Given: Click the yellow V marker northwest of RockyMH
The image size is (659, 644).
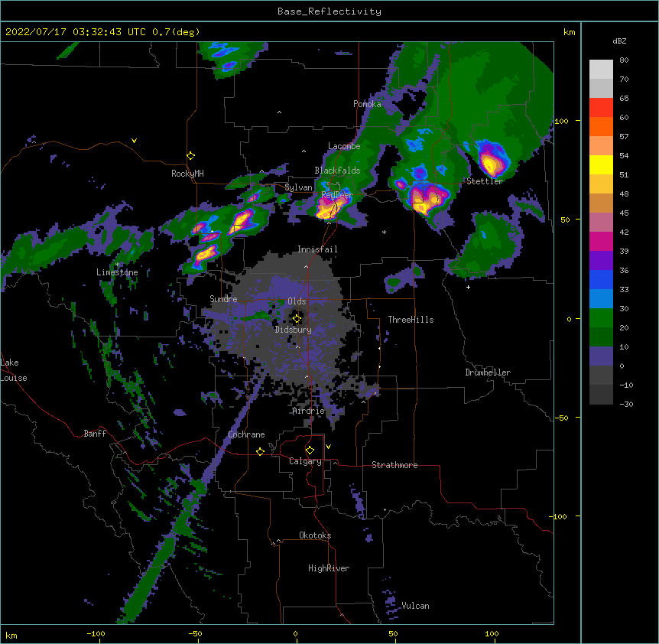Looking at the screenshot, I should [x=134, y=141].
